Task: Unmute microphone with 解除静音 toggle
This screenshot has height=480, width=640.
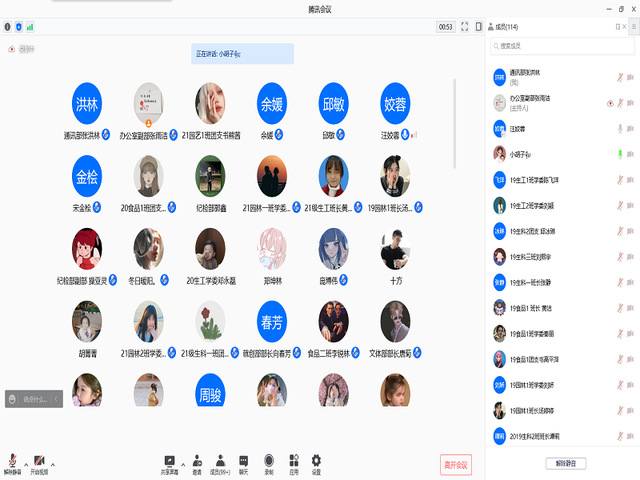Action: (13, 462)
